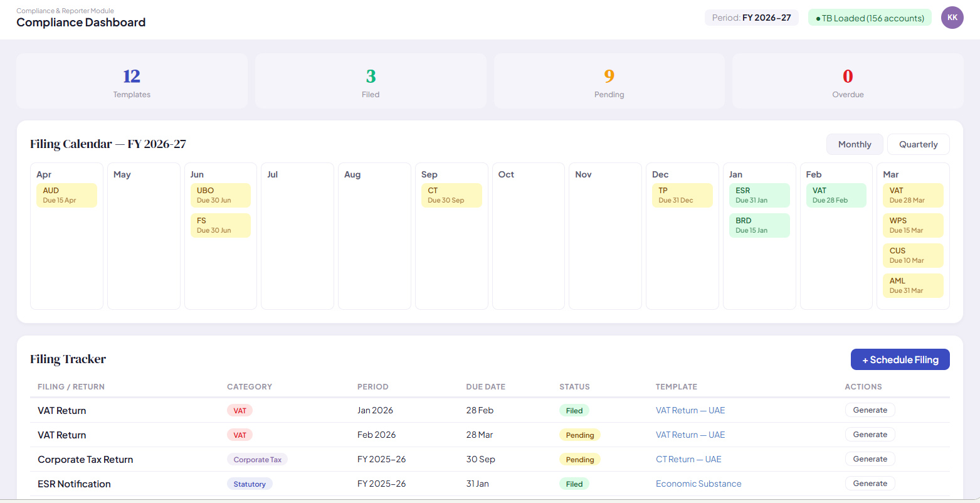Viewport: 980px width, 503px height.
Task: Select the ESR Notification row name
Action: [74, 484]
